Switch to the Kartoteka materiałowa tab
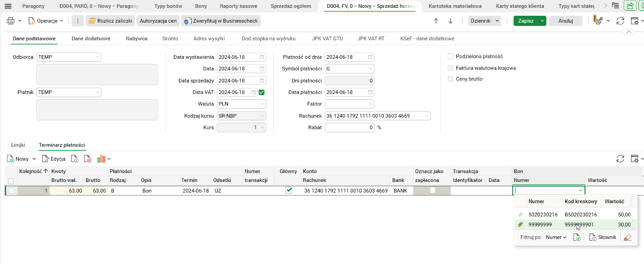644x264 pixels. pyautogui.click(x=455, y=6)
